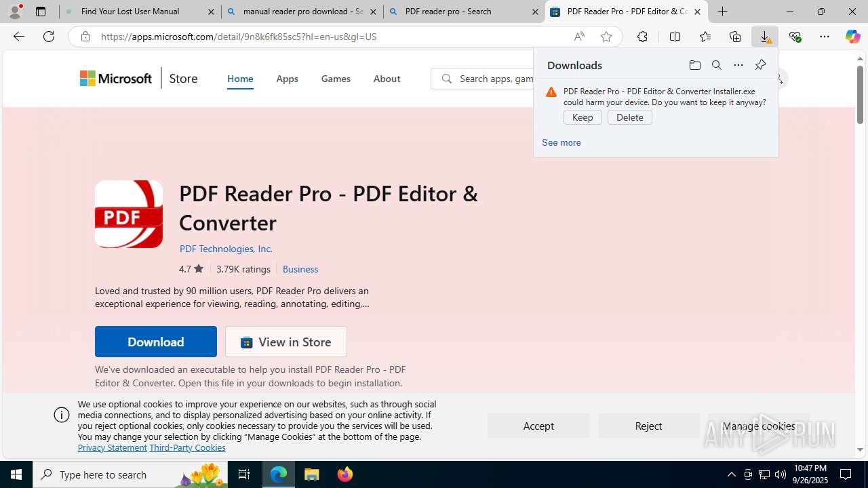Close Find Your Lost User Manual tab
868x488 pixels.
point(211,12)
